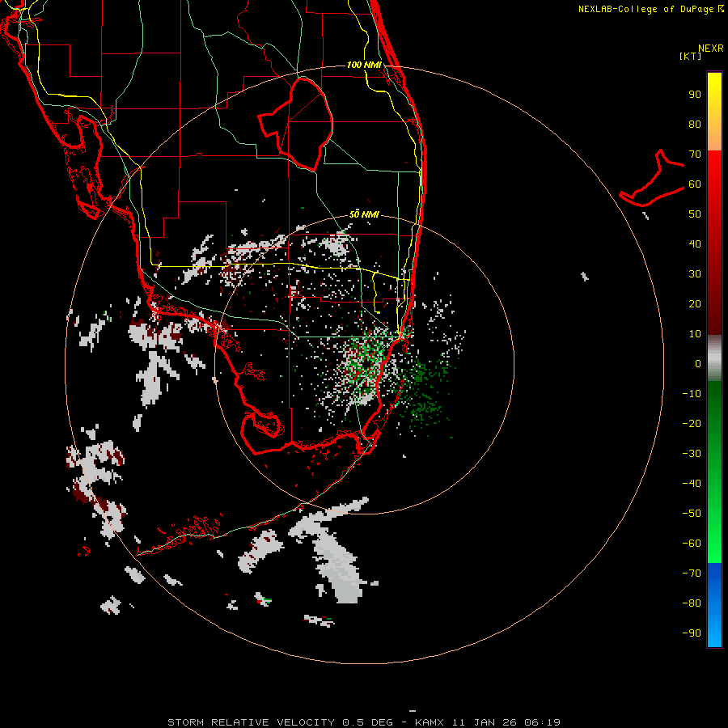Click the 0.5 DEG elevation text
The width and height of the screenshot is (728, 728).
tap(368, 722)
